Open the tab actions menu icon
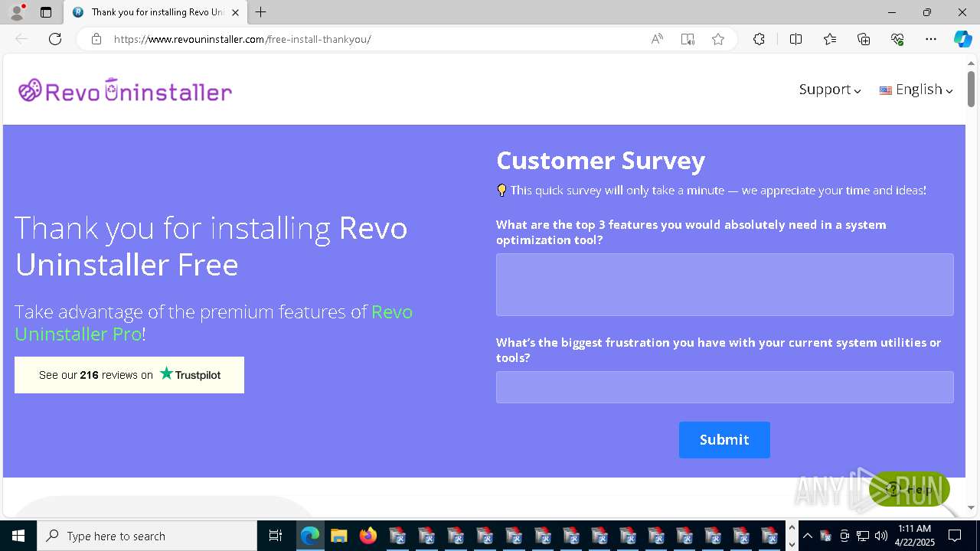The image size is (980, 551). pos(46,12)
